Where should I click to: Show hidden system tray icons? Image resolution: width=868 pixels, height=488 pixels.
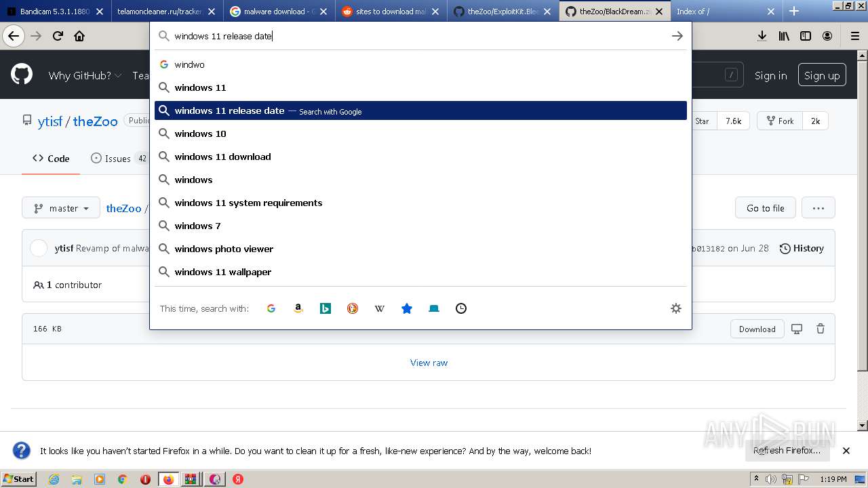tap(757, 479)
